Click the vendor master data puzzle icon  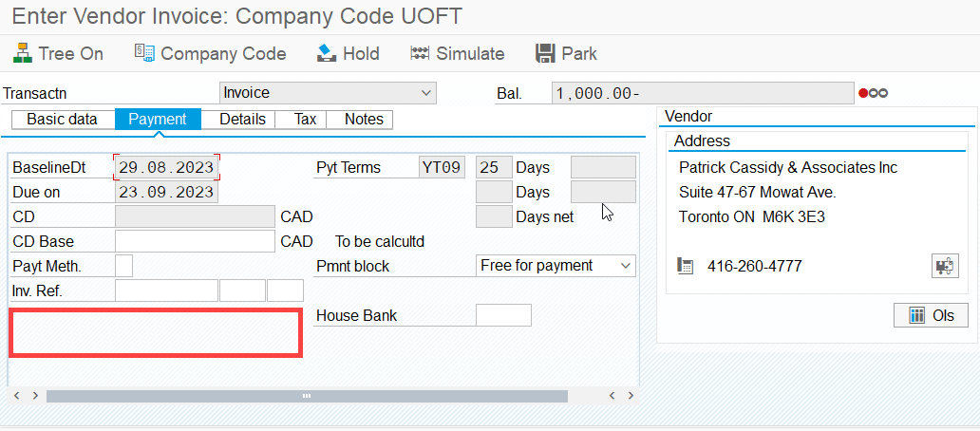tap(944, 266)
